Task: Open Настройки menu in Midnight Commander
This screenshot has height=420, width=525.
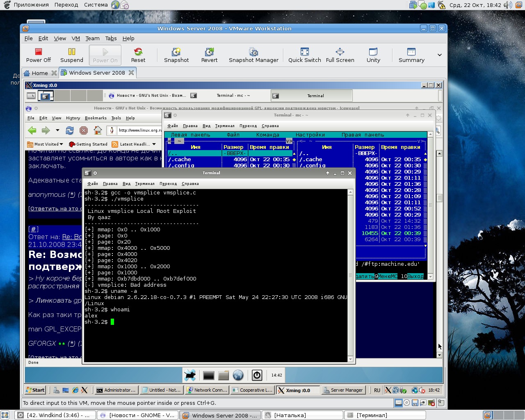Action: (310, 135)
